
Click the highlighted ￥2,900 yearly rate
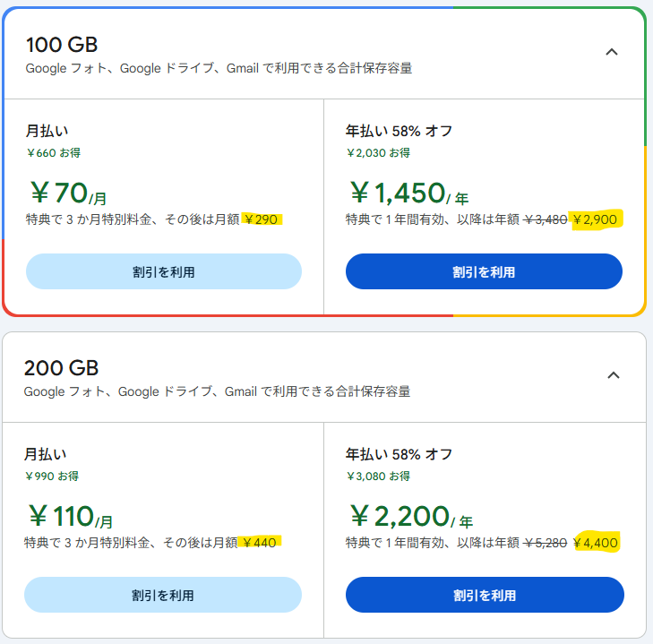point(595,219)
